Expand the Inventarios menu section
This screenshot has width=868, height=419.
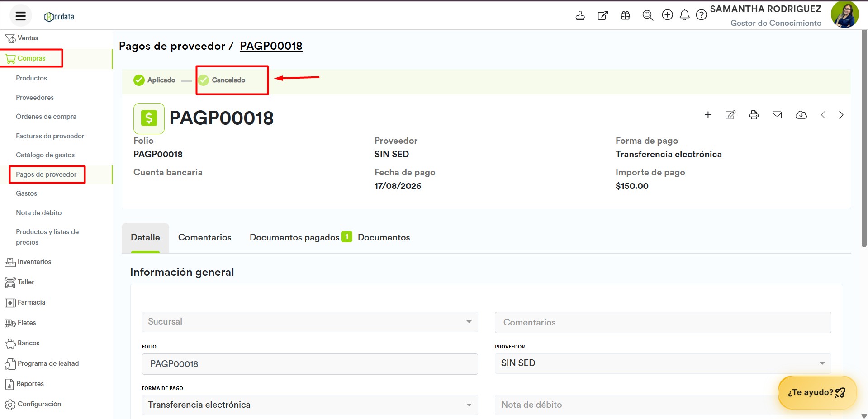[x=28, y=262]
